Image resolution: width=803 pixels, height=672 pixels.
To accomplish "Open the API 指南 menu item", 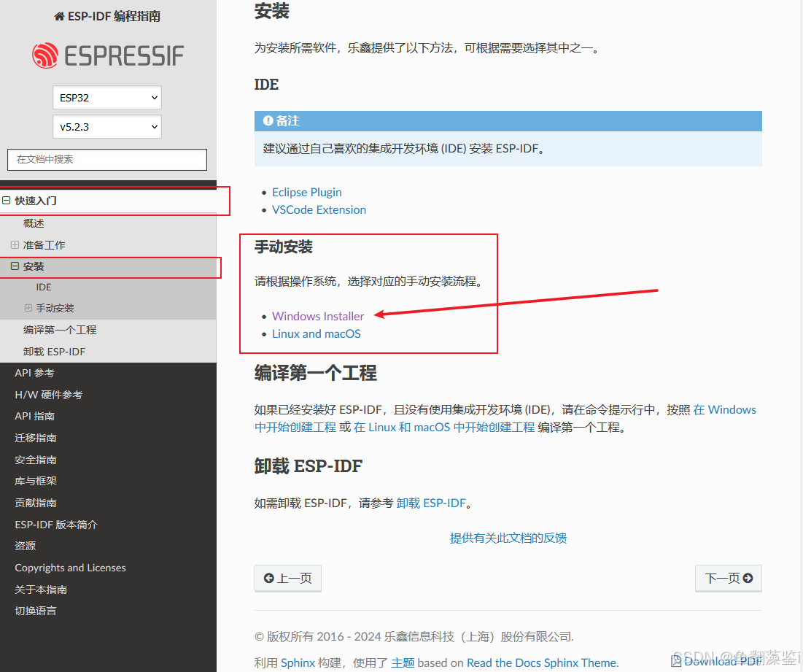I will 35,416.
